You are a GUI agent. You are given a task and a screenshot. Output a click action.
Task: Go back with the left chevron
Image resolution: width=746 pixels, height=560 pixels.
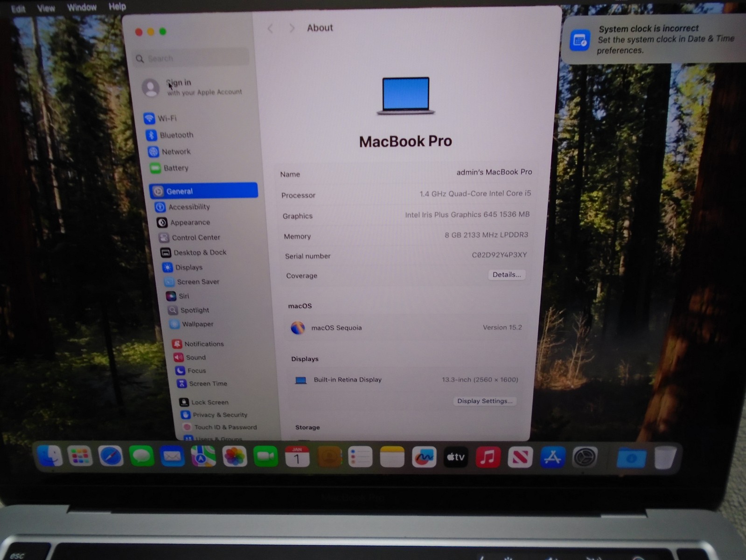pyautogui.click(x=270, y=28)
